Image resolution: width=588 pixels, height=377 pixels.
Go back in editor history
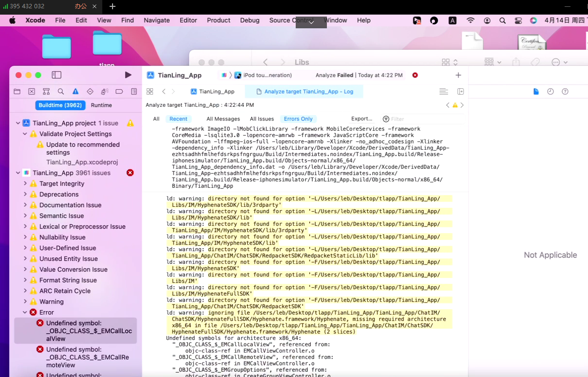(164, 92)
